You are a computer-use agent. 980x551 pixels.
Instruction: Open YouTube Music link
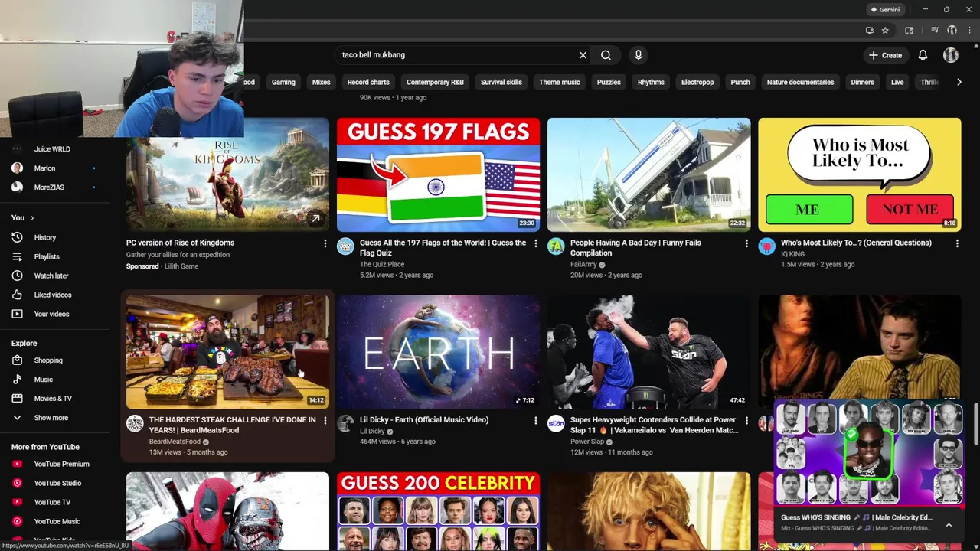point(57,521)
